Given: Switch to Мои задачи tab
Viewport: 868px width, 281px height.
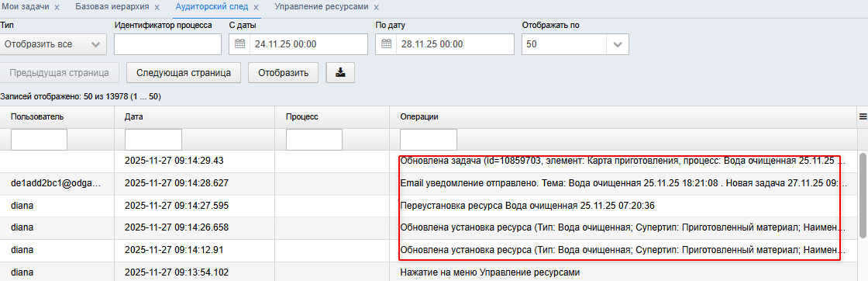Looking at the screenshot, I should (x=26, y=7).
